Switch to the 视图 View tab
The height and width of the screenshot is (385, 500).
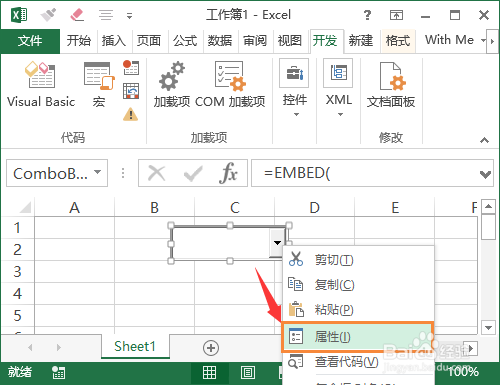pyautogui.click(x=290, y=41)
